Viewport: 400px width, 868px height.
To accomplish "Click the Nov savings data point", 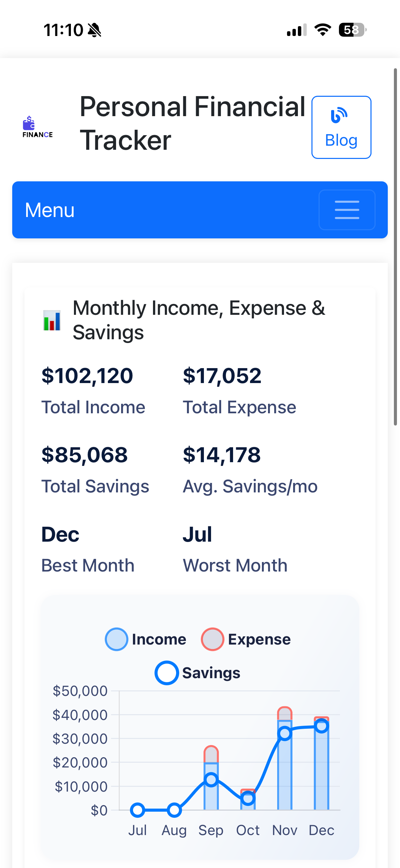I will pos(285,734).
